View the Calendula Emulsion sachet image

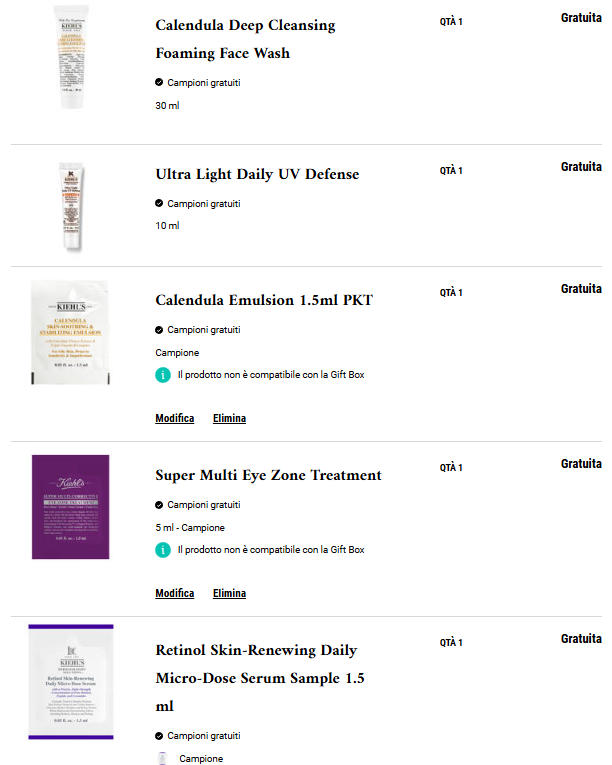tap(70, 332)
